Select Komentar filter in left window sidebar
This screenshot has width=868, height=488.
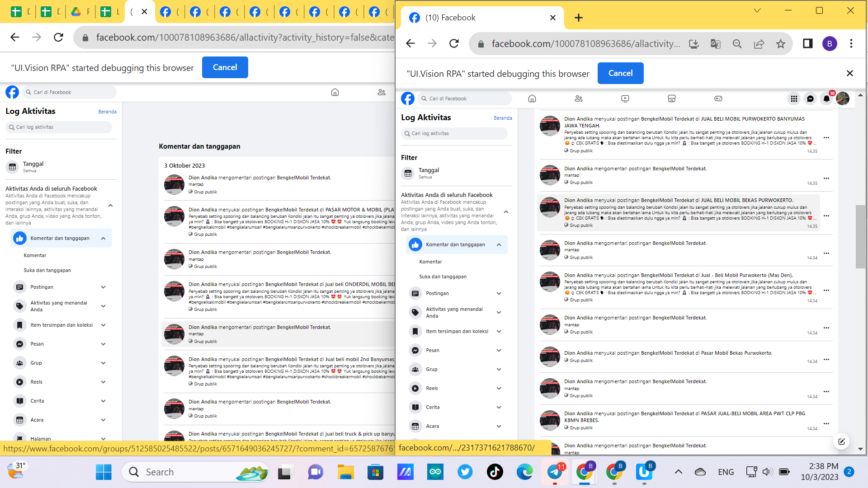(35, 255)
